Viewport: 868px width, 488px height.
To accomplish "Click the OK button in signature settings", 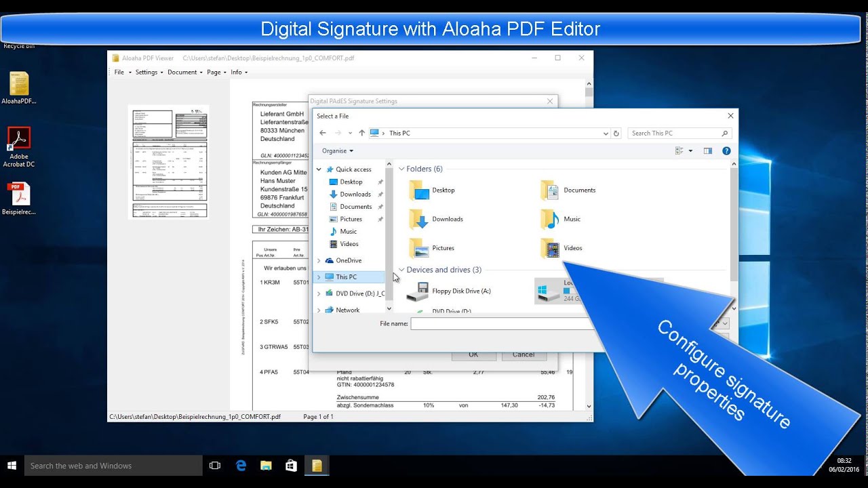I will tap(473, 355).
